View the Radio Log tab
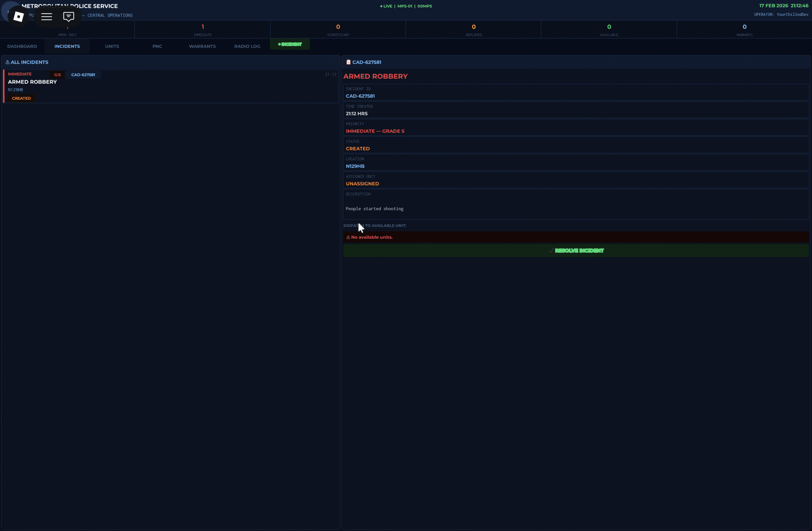The height and width of the screenshot is (531, 812). click(x=247, y=46)
